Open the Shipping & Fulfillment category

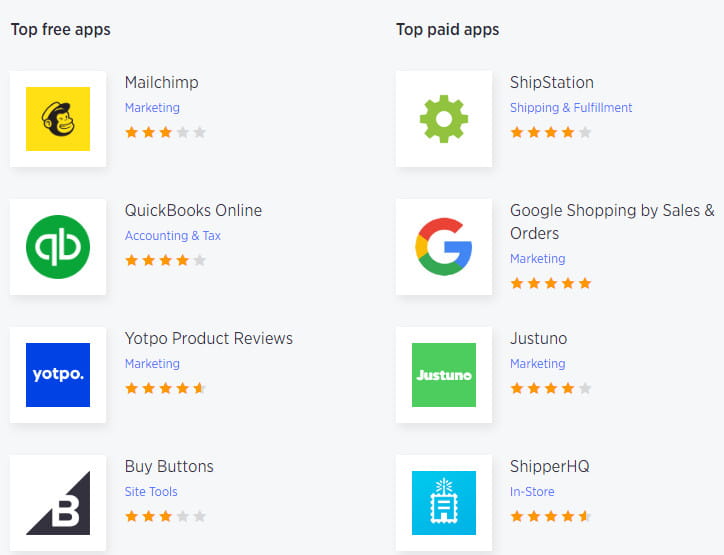click(570, 108)
